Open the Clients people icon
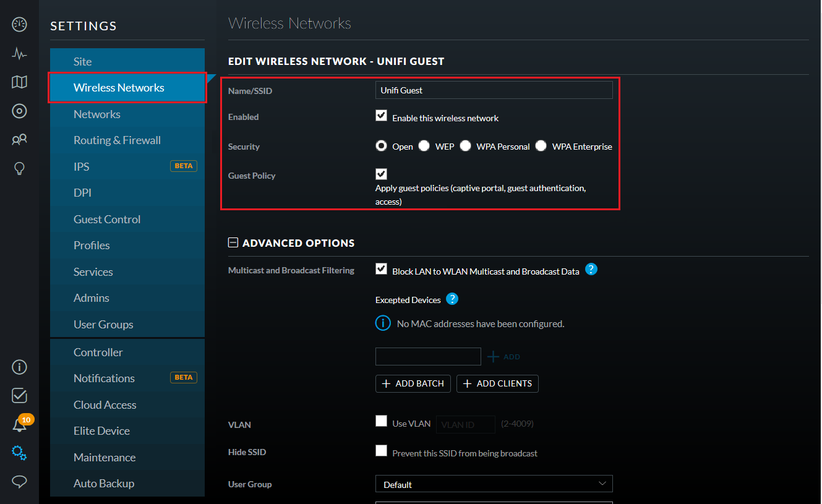The image size is (822, 504). click(x=19, y=140)
